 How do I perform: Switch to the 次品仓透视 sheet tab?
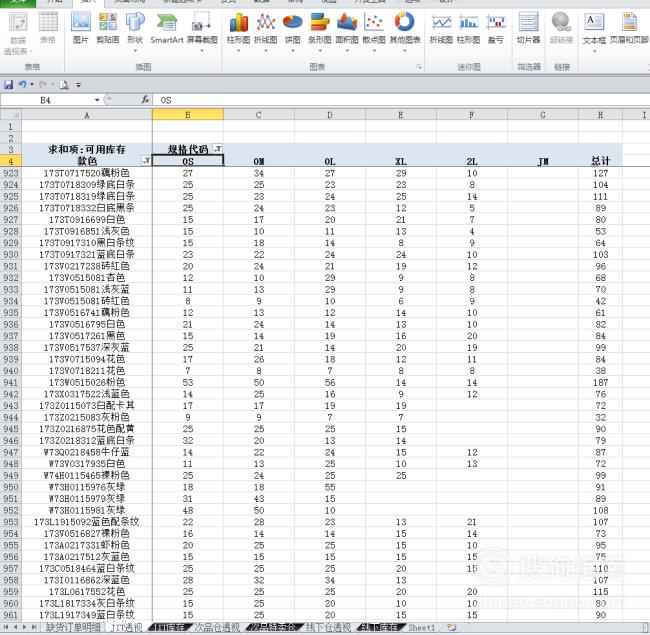(217, 628)
